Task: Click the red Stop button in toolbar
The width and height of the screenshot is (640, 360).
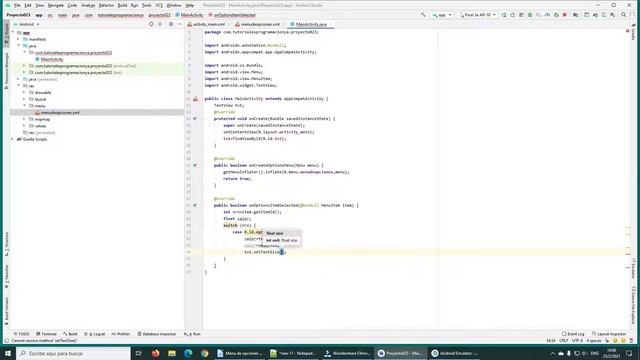Action: tap(565, 15)
